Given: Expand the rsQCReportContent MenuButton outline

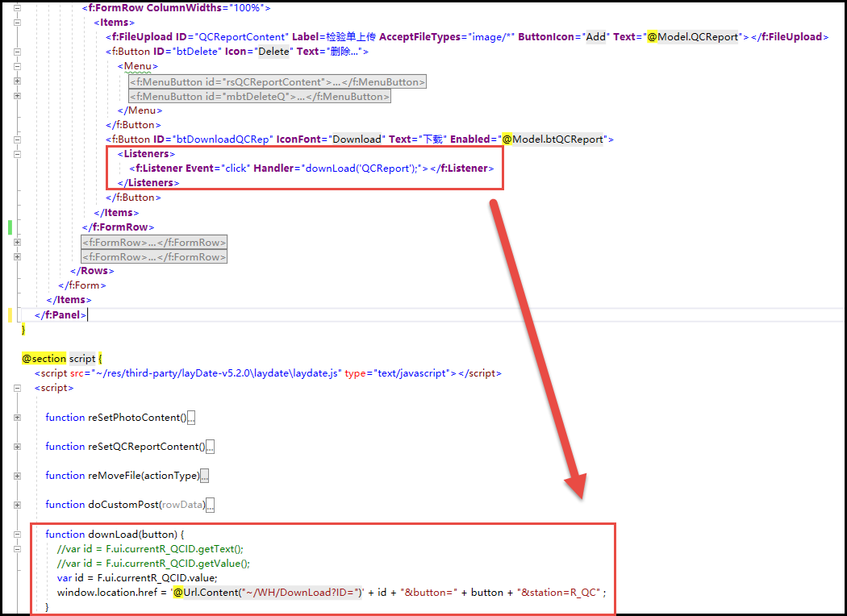Looking at the screenshot, I should [17, 81].
